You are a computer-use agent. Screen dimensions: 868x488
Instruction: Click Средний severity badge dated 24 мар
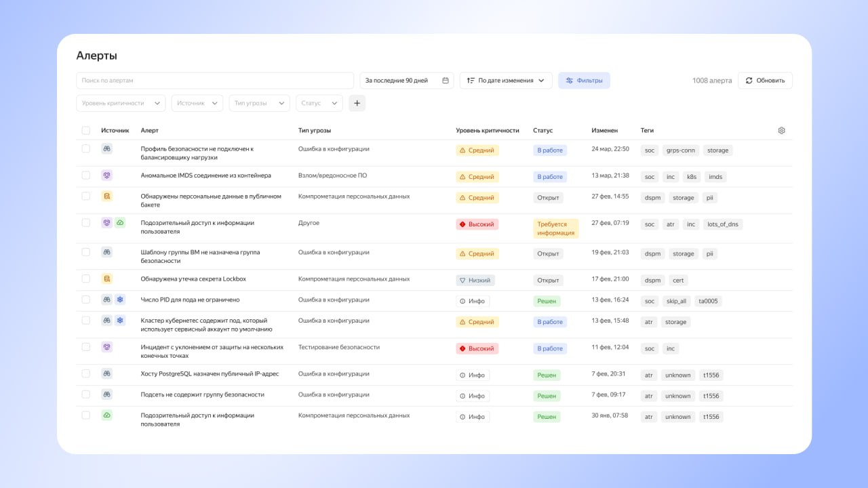pyautogui.click(x=477, y=150)
